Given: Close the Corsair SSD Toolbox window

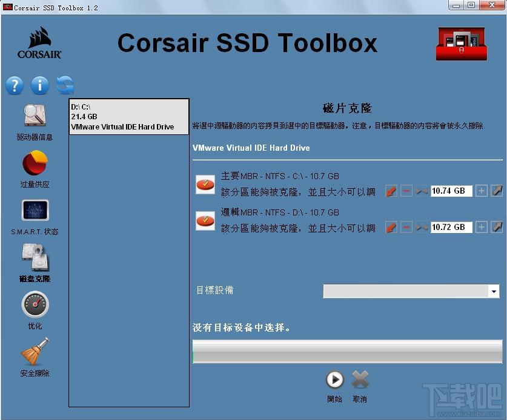Looking at the screenshot, I should [492, 5].
